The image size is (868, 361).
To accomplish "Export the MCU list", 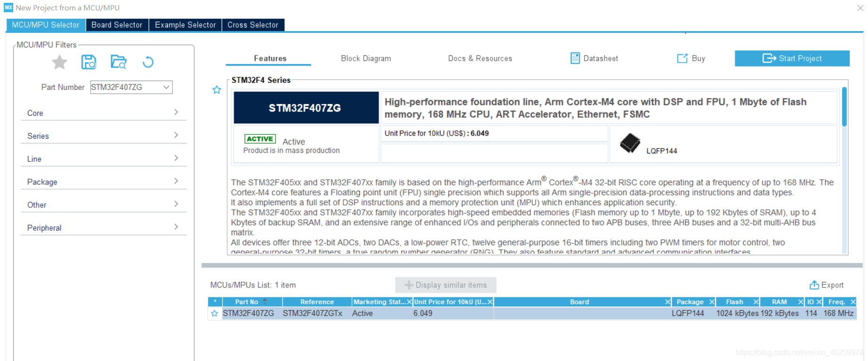I will tap(827, 285).
